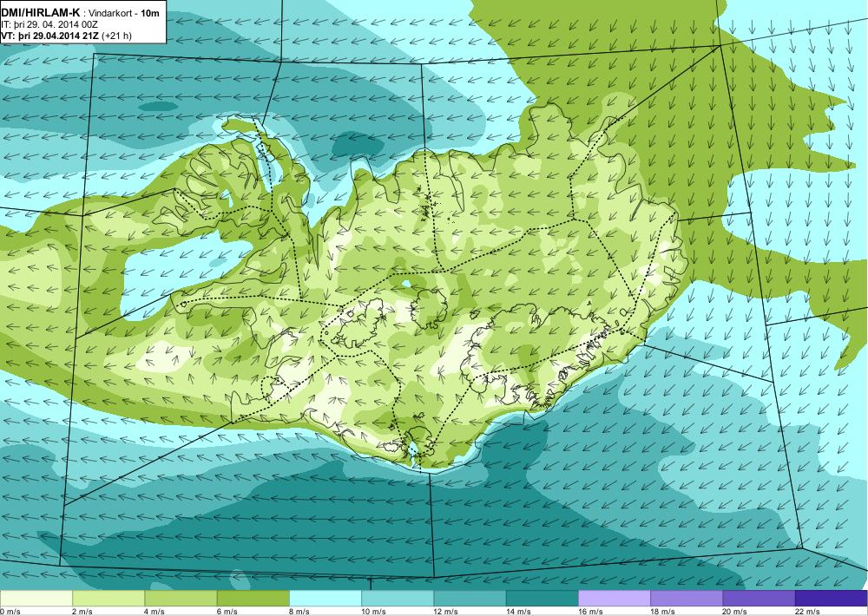This screenshot has height=616, width=868.
Task: Click the dark green 6–8 m/s legend swatch
Action: click(x=253, y=599)
